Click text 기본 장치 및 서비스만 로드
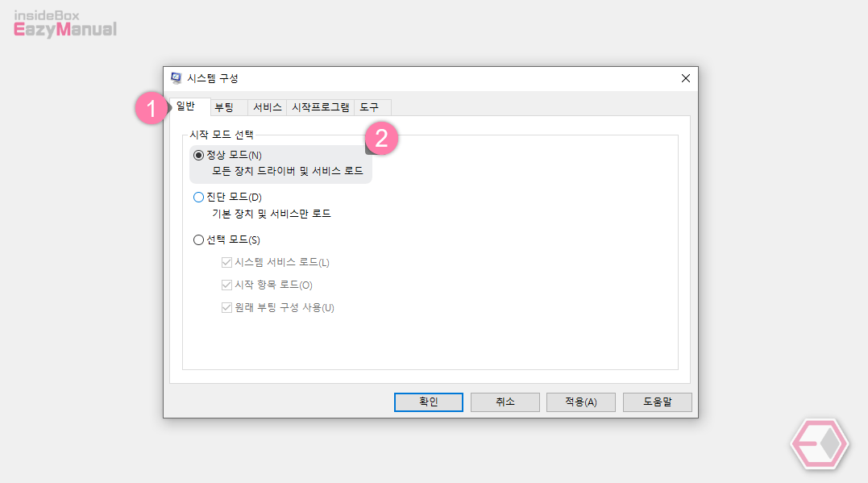This screenshot has height=483, width=868. click(x=272, y=214)
